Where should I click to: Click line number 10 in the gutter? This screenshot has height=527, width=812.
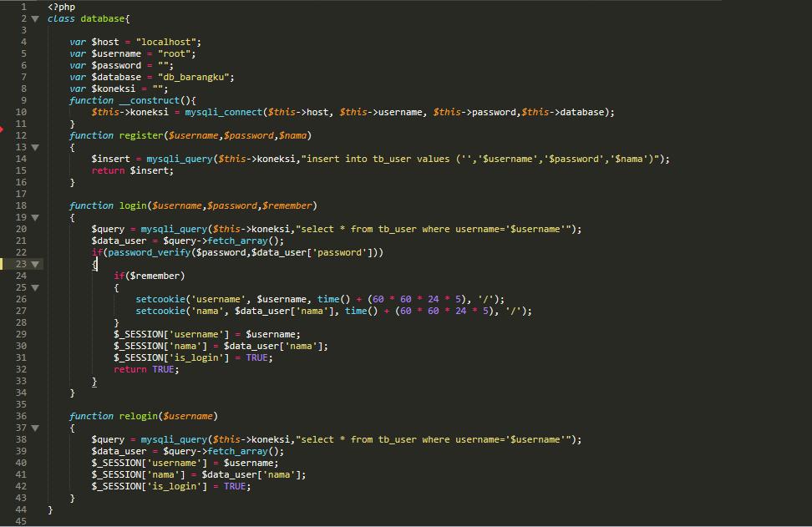(x=21, y=113)
